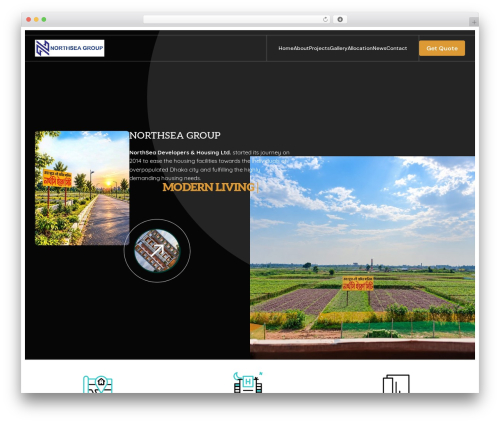The height and width of the screenshot is (423, 500).
Task: Click the large green fields photo
Action: point(362,257)
